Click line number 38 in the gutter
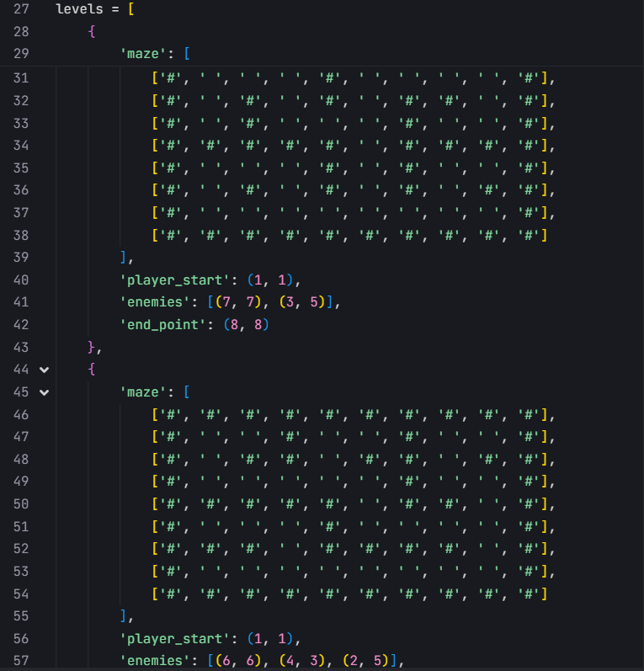This screenshot has height=671, width=644. pos(21,235)
